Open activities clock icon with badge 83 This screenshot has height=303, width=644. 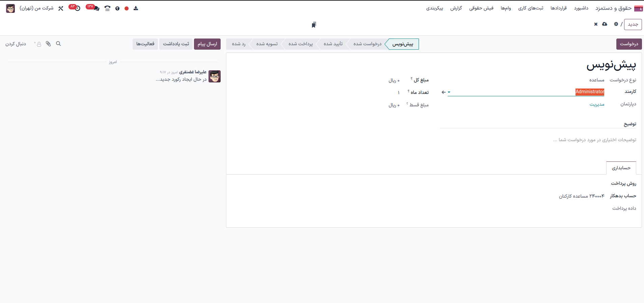click(77, 8)
